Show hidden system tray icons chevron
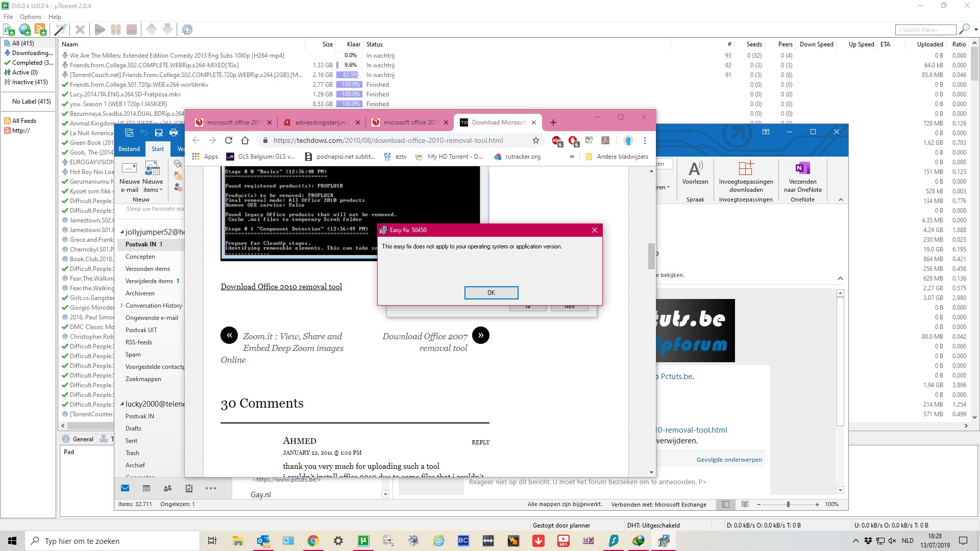This screenshot has height=551, width=980. pos(856,541)
